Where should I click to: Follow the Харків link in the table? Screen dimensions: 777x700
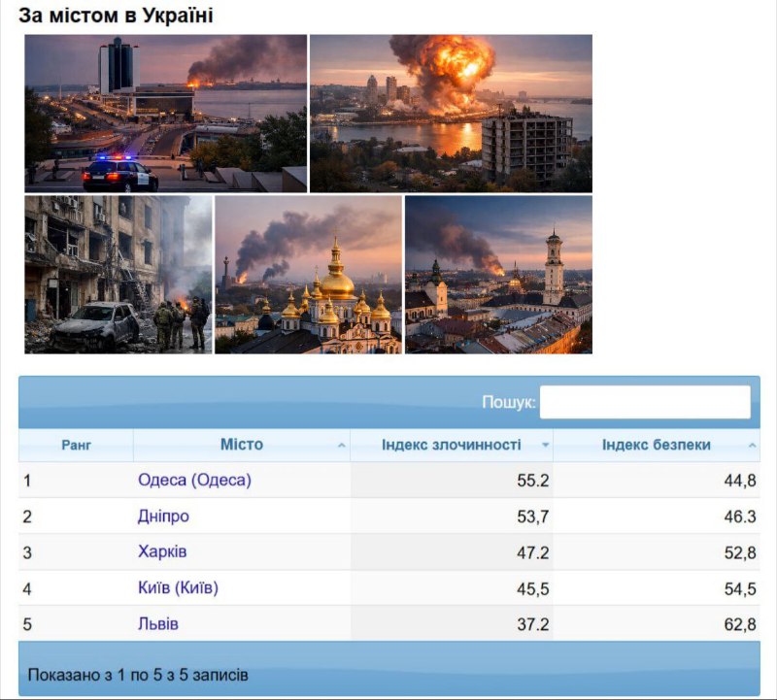(162, 551)
